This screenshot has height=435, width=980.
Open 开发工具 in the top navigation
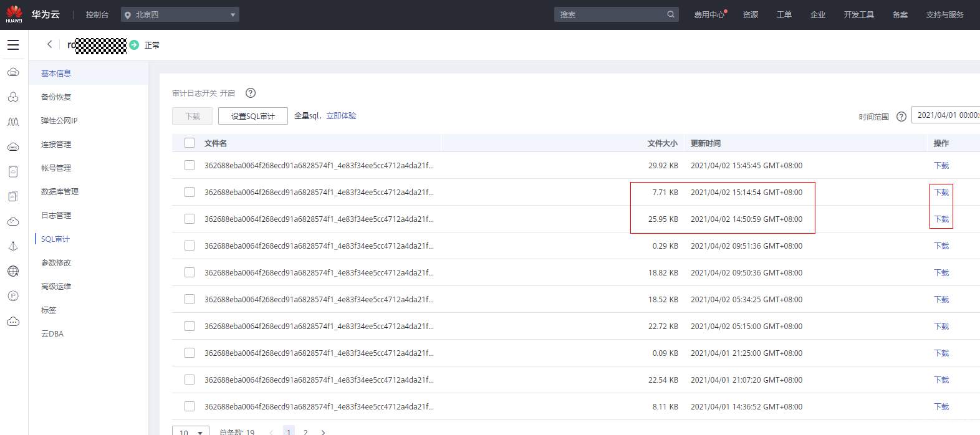pyautogui.click(x=859, y=15)
